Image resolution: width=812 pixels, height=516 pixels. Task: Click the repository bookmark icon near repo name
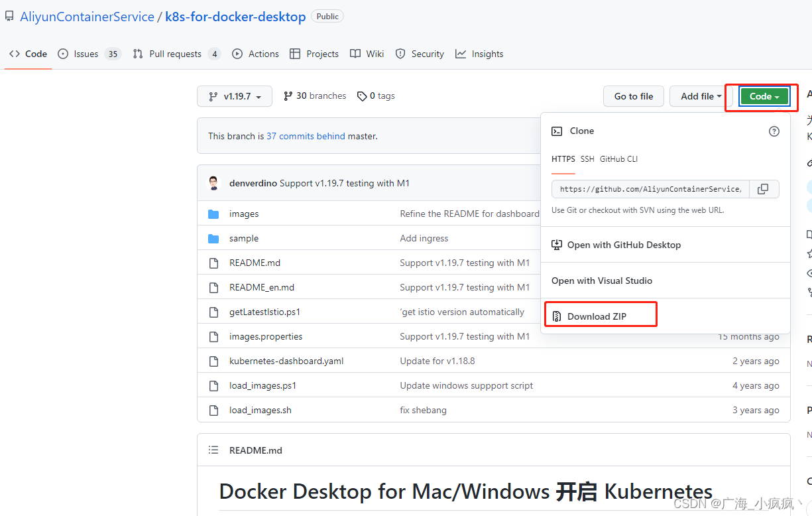(x=9, y=15)
